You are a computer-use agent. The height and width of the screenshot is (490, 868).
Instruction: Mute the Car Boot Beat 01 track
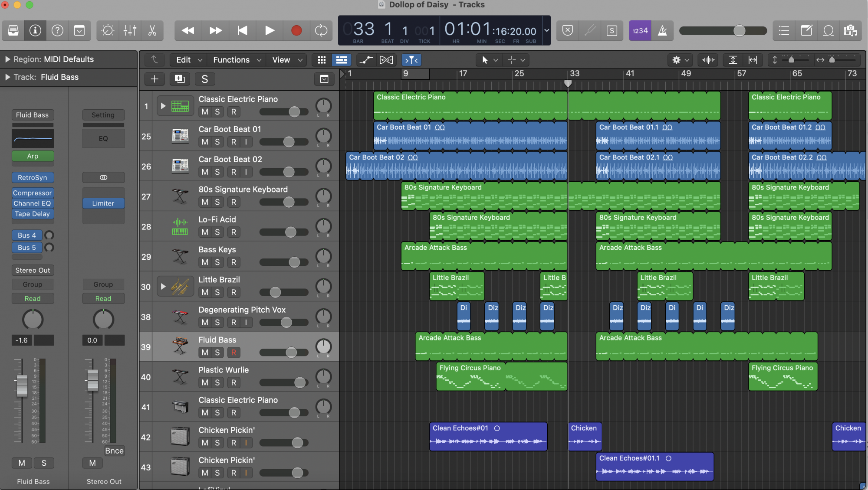(x=205, y=142)
